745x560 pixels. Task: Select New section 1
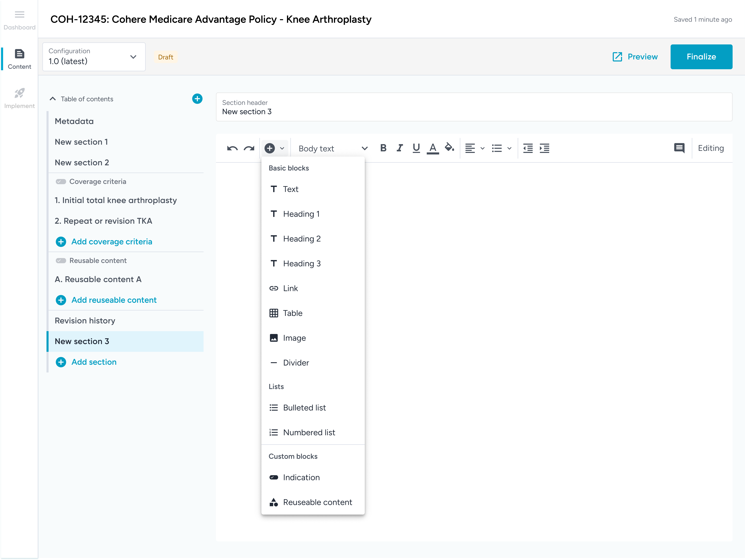tap(126, 142)
